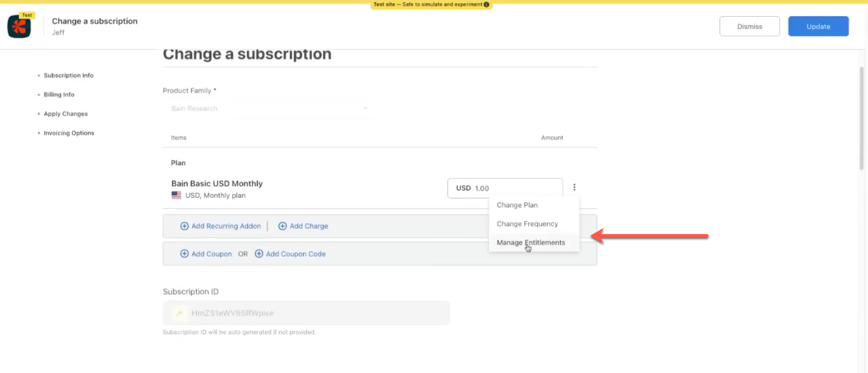Open the Product Family dropdown
This screenshot has width=868, height=373.
click(269, 109)
